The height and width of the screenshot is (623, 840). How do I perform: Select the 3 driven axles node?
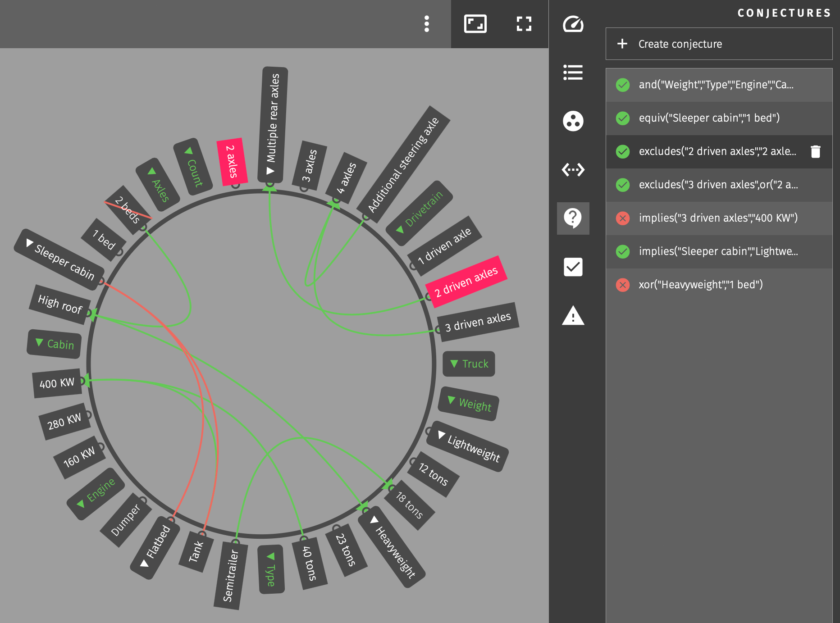click(478, 323)
